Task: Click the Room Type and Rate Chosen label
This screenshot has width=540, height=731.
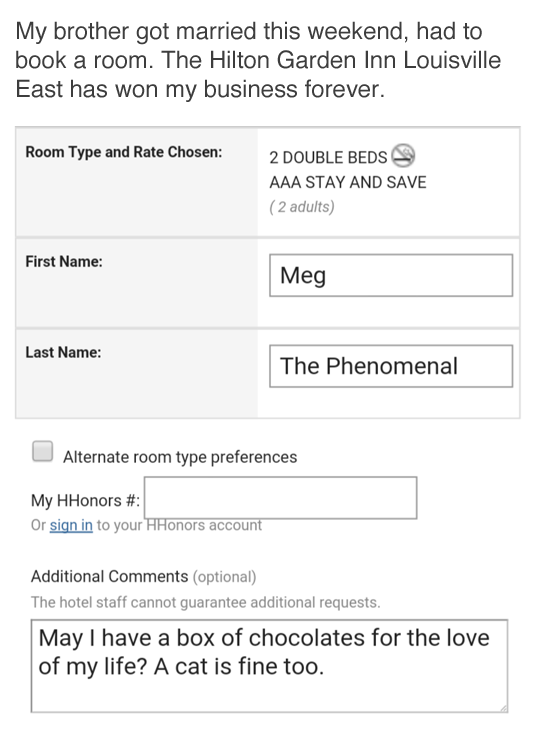Action: [x=124, y=152]
